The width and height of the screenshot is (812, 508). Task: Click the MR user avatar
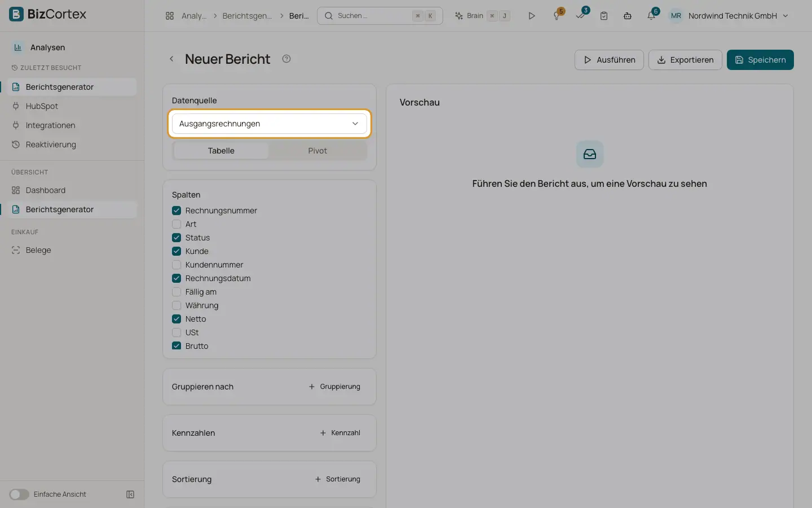(676, 16)
